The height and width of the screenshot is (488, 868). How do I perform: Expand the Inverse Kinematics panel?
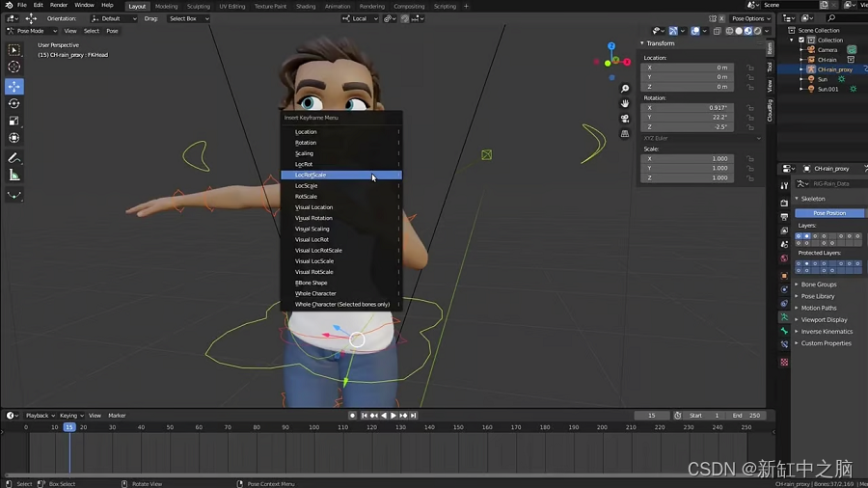(827, 332)
